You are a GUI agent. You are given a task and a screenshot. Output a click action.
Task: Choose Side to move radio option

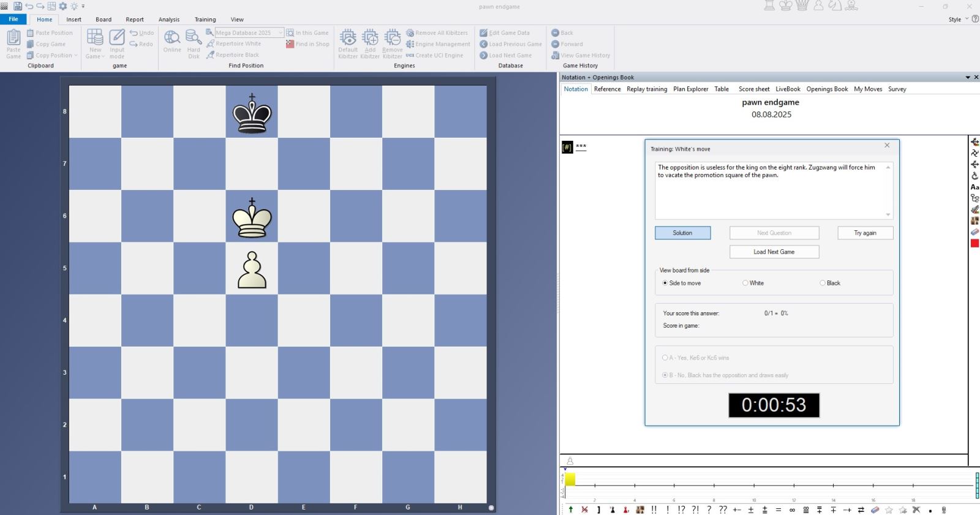pos(665,283)
